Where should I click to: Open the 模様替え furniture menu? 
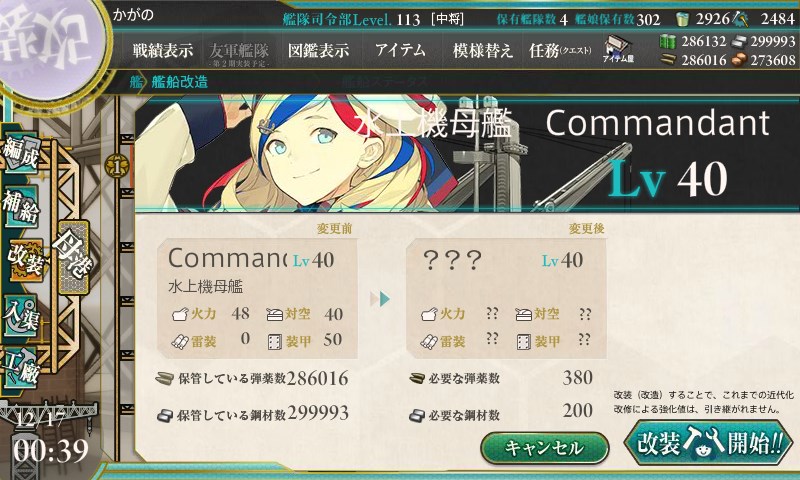482,50
